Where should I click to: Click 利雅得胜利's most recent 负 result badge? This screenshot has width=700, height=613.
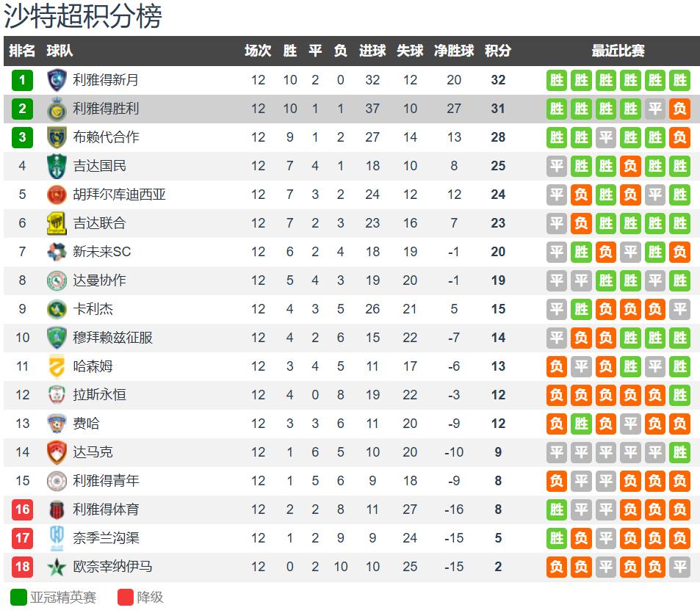(x=679, y=109)
